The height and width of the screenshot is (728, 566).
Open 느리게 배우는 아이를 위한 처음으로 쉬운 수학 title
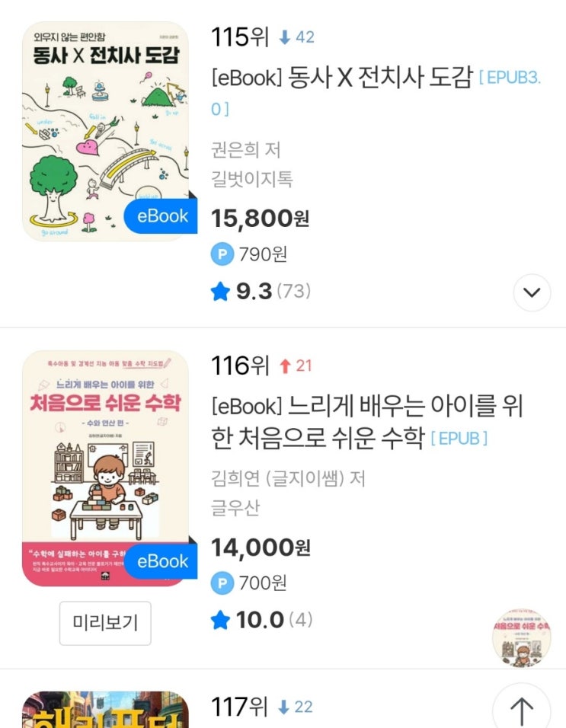(x=367, y=422)
